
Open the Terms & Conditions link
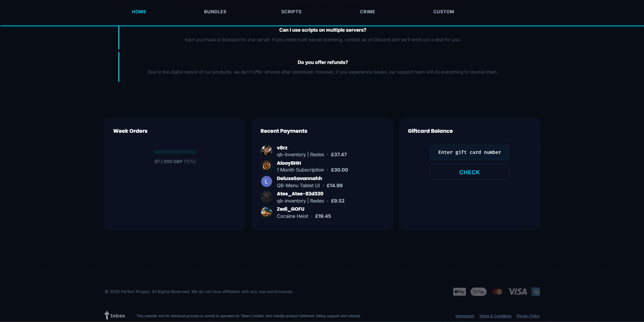point(495,316)
